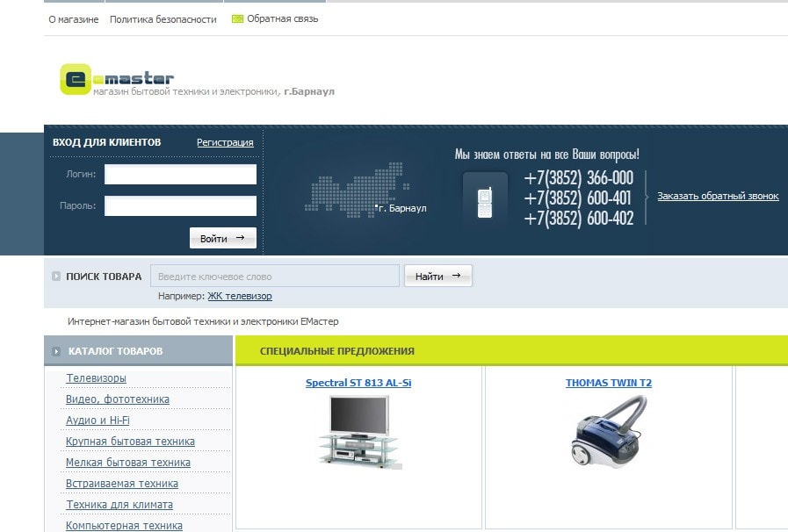Click the ЖК телевизор example link

240,297
